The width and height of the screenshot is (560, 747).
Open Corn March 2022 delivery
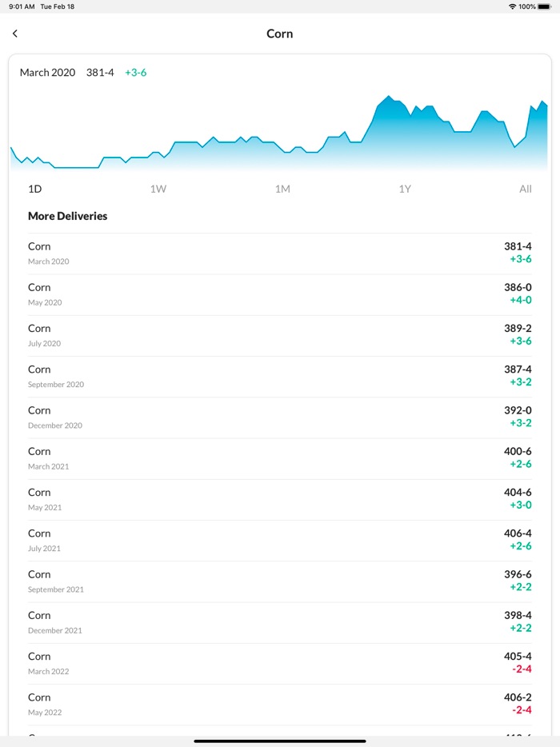click(280, 663)
